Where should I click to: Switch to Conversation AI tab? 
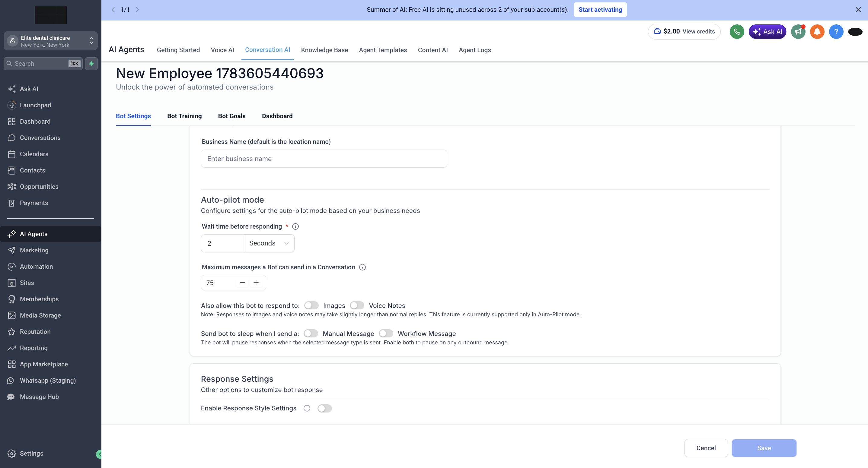click(267, 50)
